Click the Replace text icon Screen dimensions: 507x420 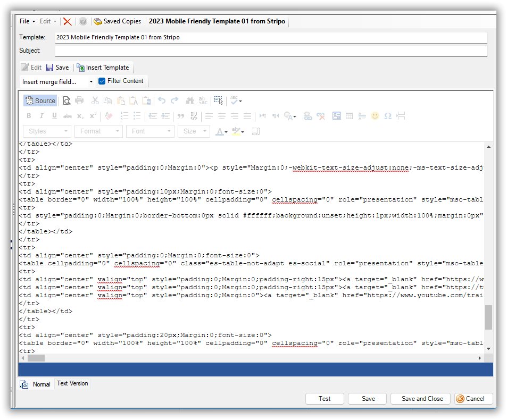pyautogui.click(x=203, y=101)
